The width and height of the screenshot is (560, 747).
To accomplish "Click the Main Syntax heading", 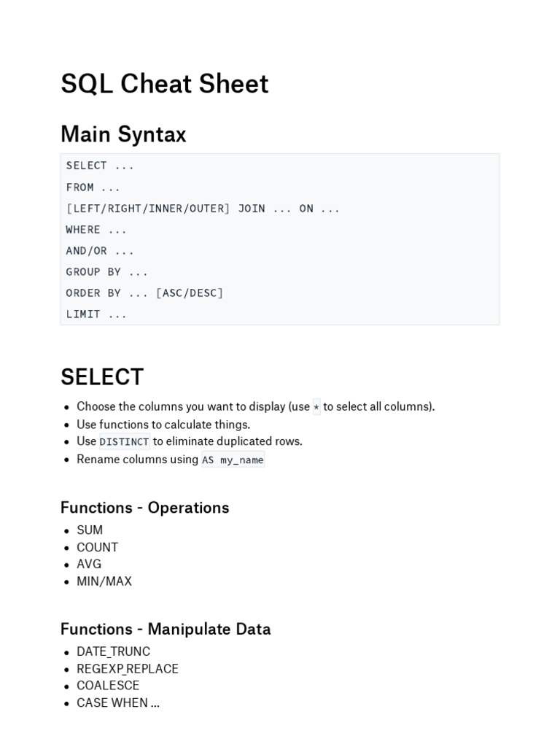I will (x=123, y=134).
